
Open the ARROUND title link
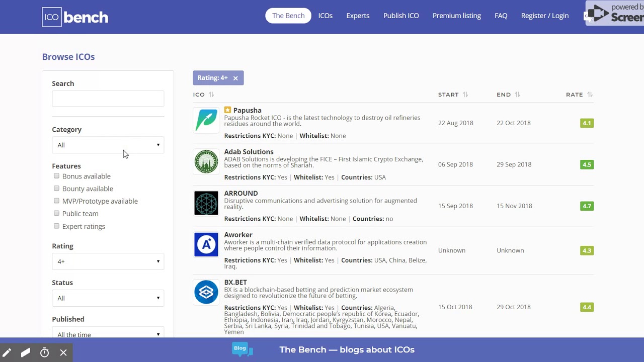pos(241,193)
